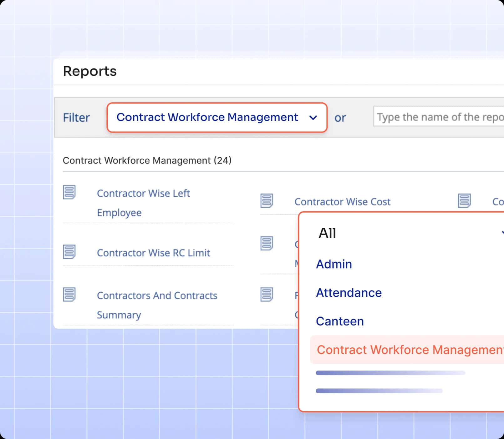The width and height of the screenshot is (504, 439).
Task: Open the Contract Workforce Management filter dropdown
Action: [217, 118]
